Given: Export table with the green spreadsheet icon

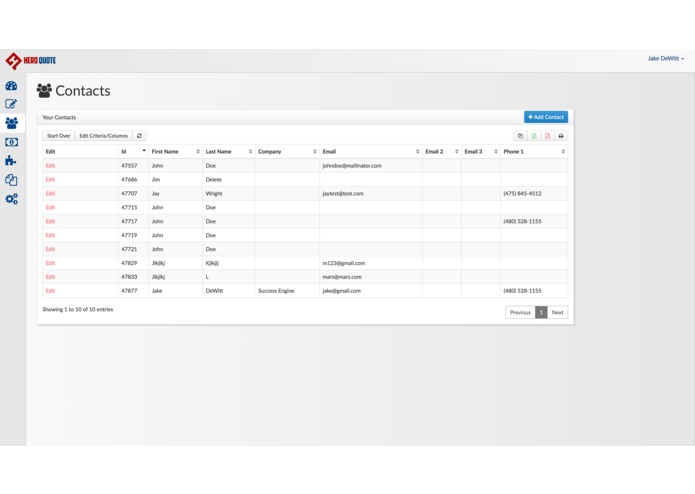Looking at the screenshot, I should point(534,136).
